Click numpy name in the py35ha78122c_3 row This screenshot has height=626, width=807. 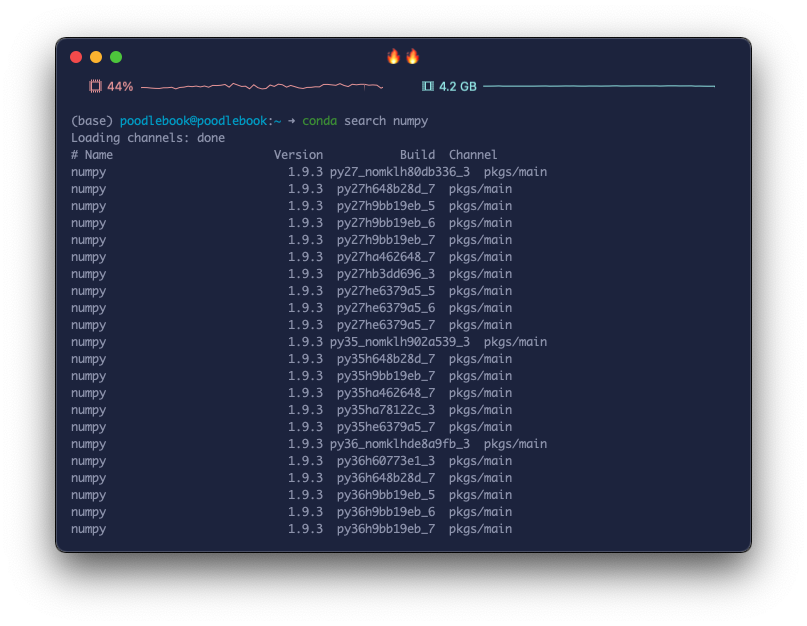(x=89, y=410)
